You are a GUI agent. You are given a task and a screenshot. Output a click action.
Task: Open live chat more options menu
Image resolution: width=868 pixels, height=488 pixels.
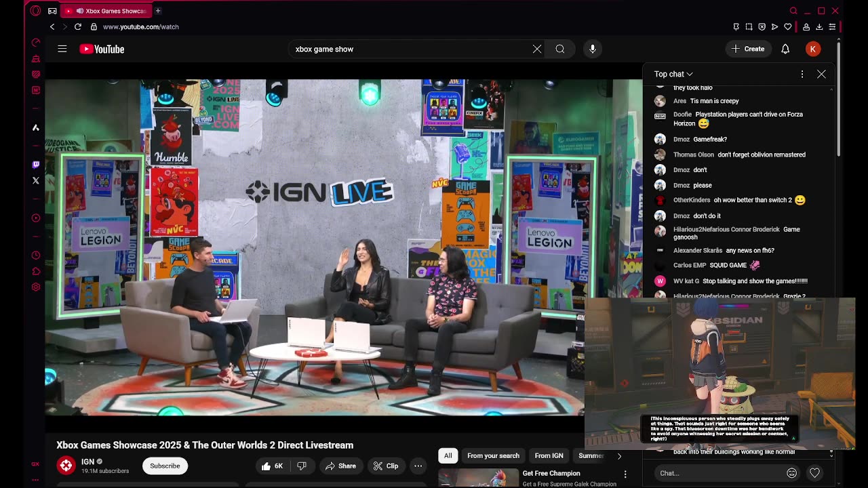pos(802,74)
